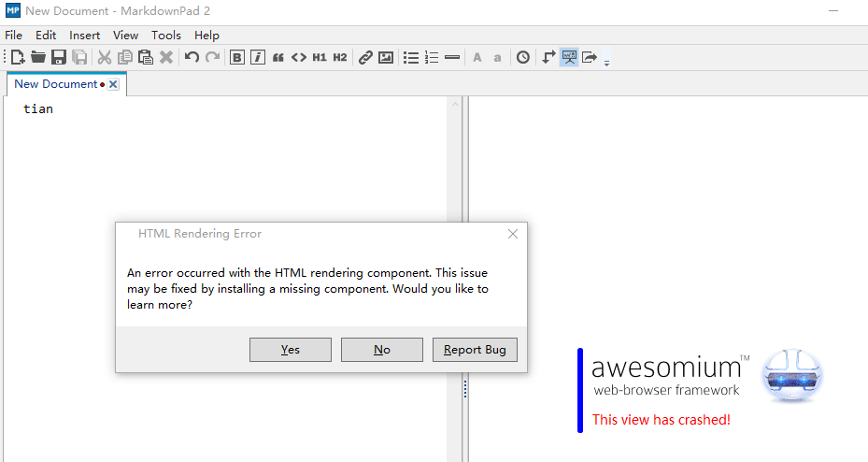Image resolution: width=868 pixels, height=462 pixels.
Task: Convert text to lowercase with a icon
Action: [x=498, y=58]
